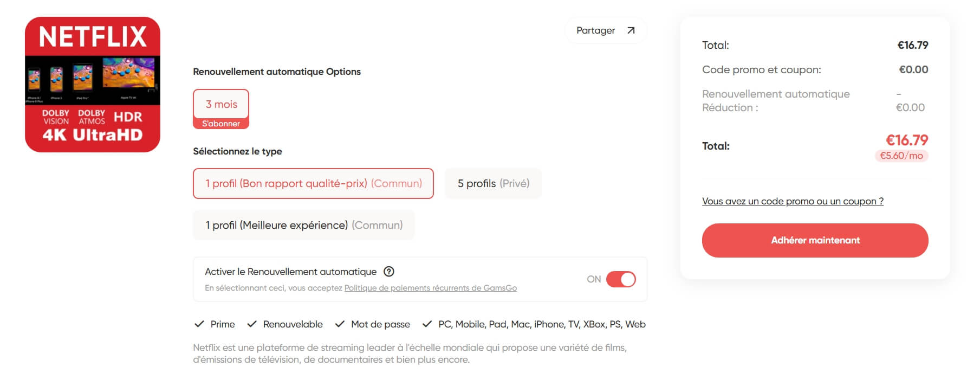Viewport: 980px width, 379px height.
Task: Open the code promo ou coupon link
Action: tap(793, 201)
